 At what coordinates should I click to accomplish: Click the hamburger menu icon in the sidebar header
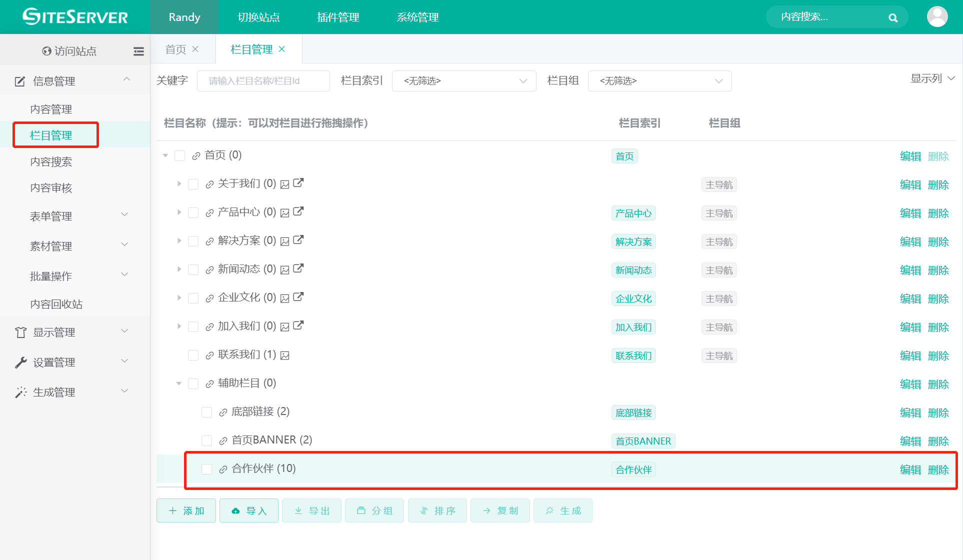[x=138, y=50]
